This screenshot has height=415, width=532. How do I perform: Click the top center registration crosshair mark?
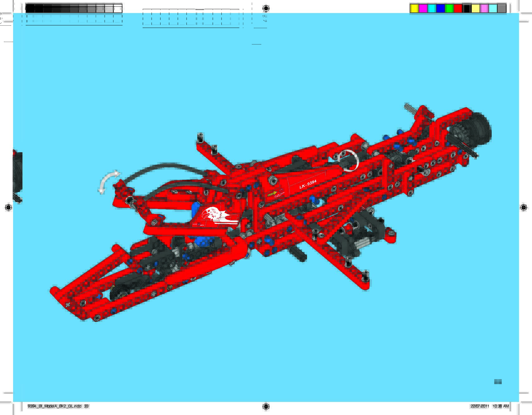coord(266,8)
